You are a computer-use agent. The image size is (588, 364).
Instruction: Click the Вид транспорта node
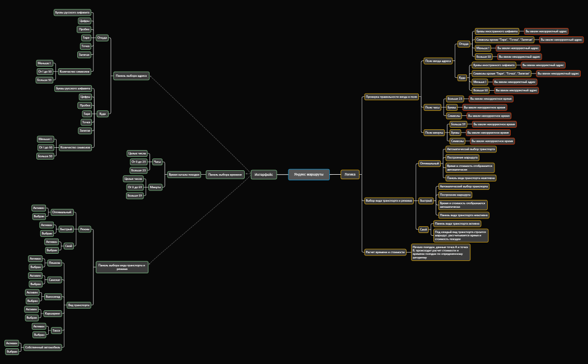(78, 305)
